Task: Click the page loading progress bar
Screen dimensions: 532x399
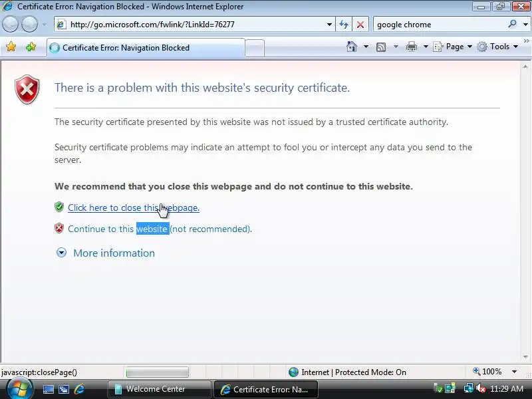Action: pyautogui.click(x=157, y=372)
